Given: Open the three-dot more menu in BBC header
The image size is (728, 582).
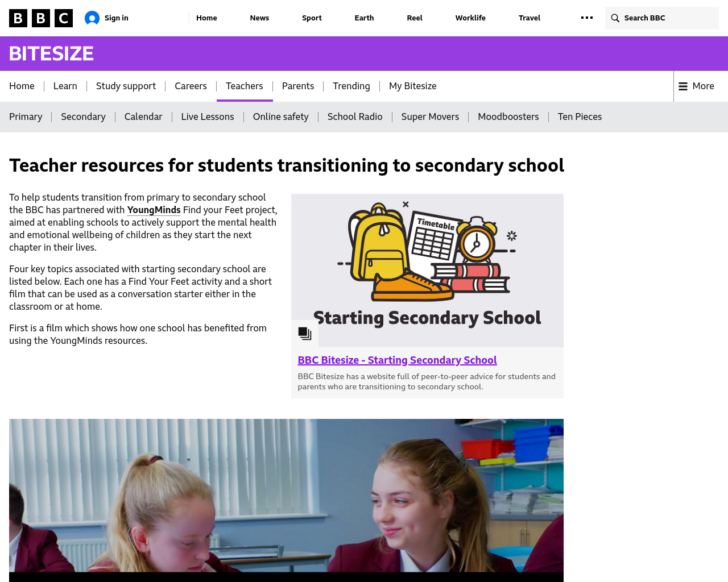Looking at the screenshot, I should click(587, 18).
